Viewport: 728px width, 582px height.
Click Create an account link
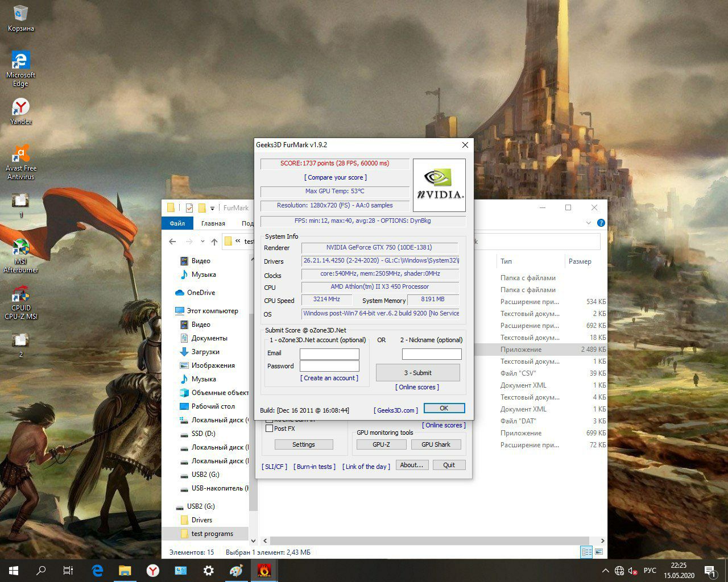[329, 378]
